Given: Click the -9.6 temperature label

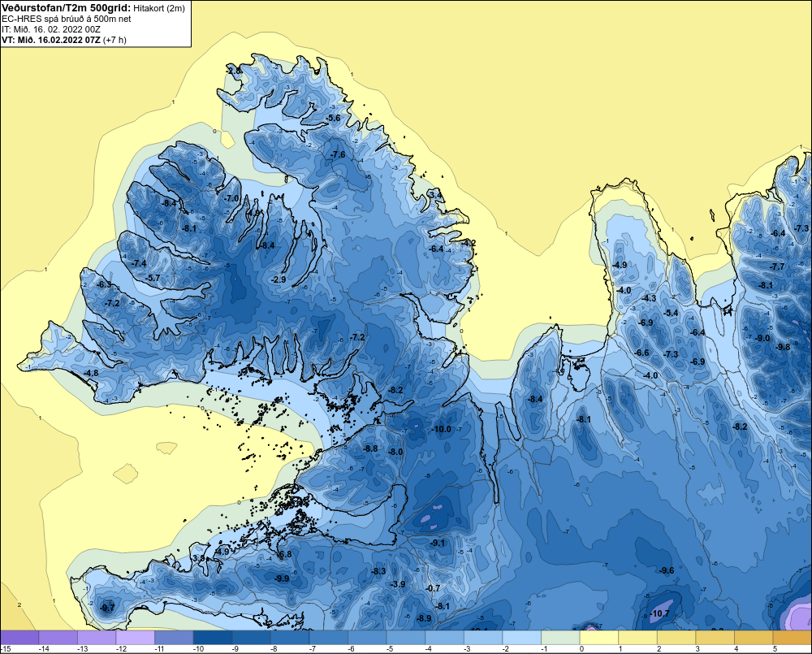Looking at the screenshot, I should [x=667, y=570].
